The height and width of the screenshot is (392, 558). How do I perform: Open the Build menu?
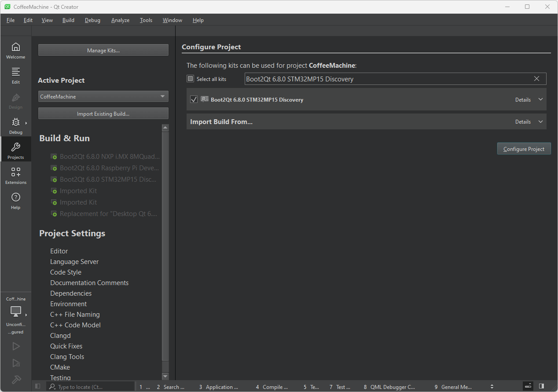(68, 20)
